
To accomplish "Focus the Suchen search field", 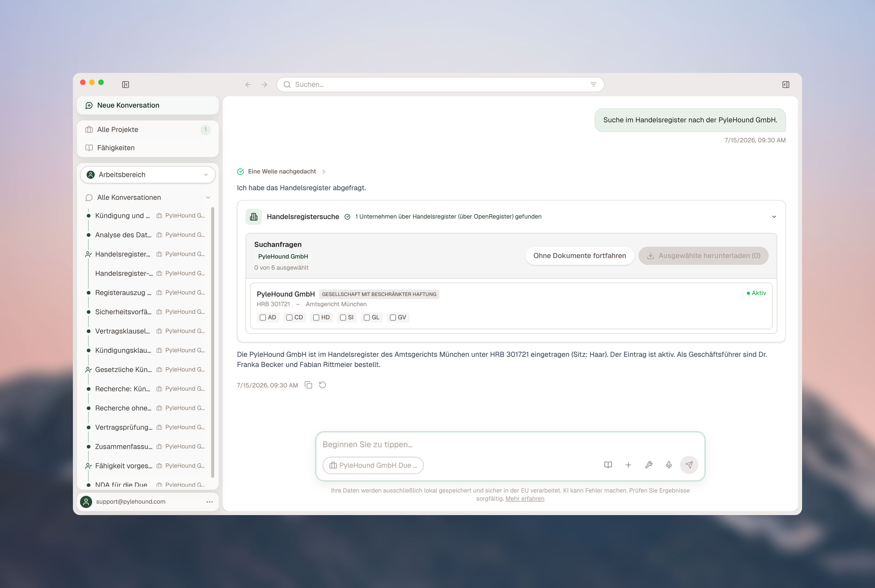I will click(x=440, y=84).
